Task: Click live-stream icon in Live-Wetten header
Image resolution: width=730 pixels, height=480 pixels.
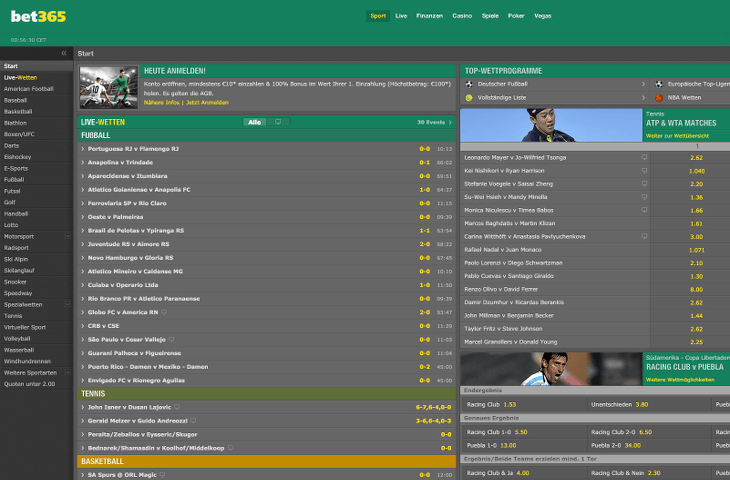Action: tap(278, 122)
